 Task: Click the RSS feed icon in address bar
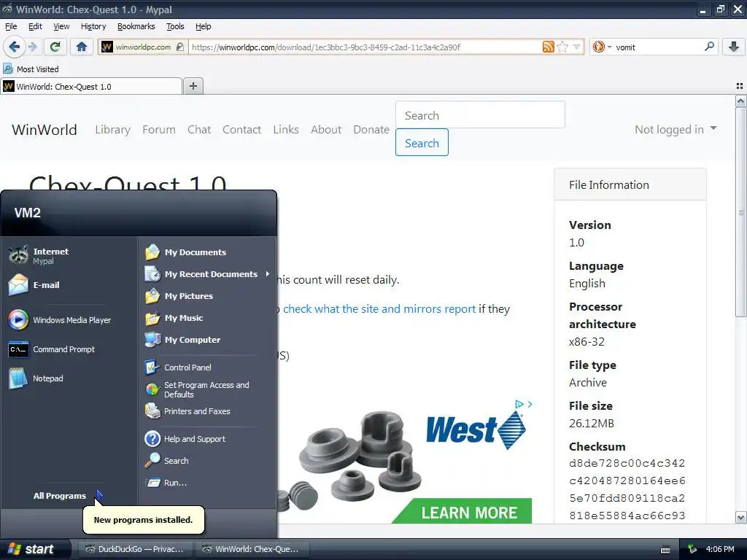tap(549, 47)
